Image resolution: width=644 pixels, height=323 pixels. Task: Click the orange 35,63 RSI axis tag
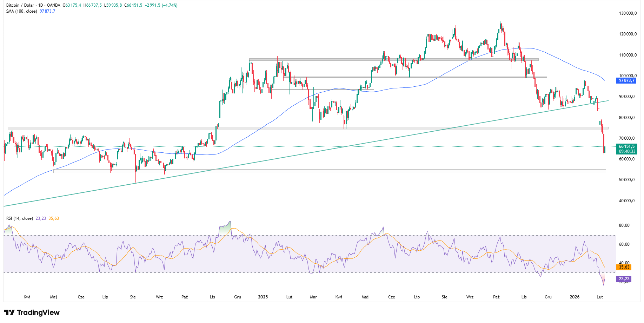pyautogui.click(x=624, y=267)
